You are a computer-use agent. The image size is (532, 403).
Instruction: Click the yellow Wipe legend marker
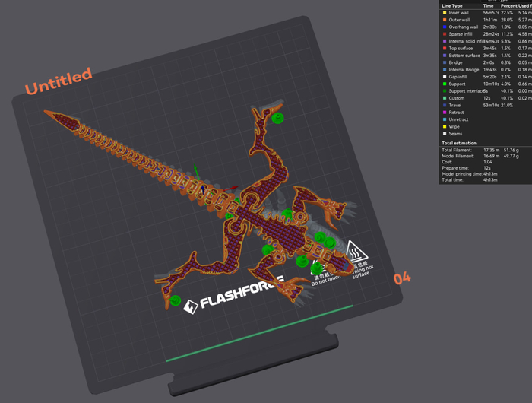coord(445,126)
